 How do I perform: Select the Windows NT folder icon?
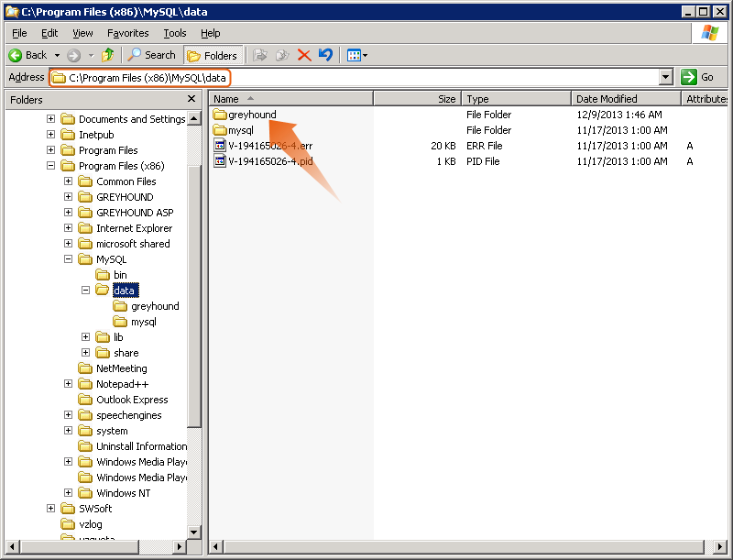[x=85, y=493]
